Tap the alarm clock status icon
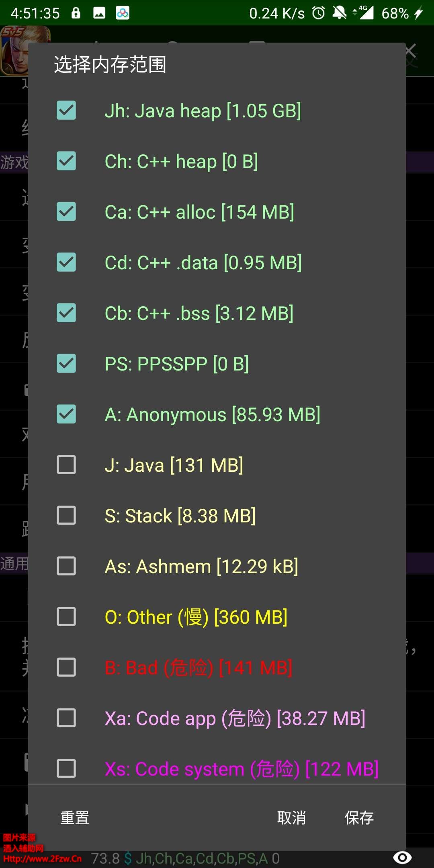This screenshot has height=868, width=434. pyautogui.click(x=319, y=13)
